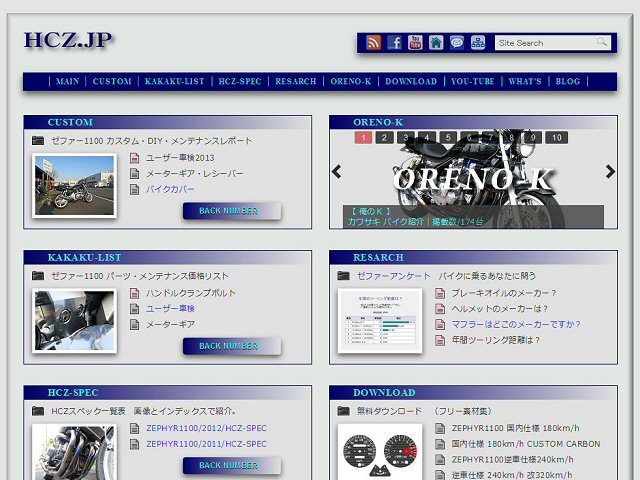Open YOU-TUBE in the navigation bar
Screen dimensions: 640x480
pos(473,81)
